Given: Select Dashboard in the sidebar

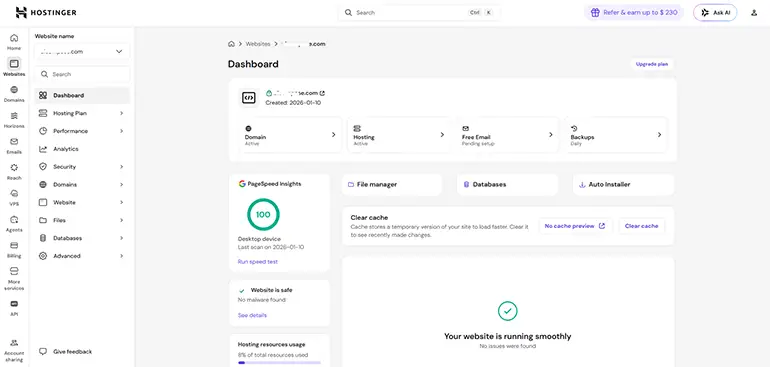Looking at the screenshot, I should click(x=82, y=95).
